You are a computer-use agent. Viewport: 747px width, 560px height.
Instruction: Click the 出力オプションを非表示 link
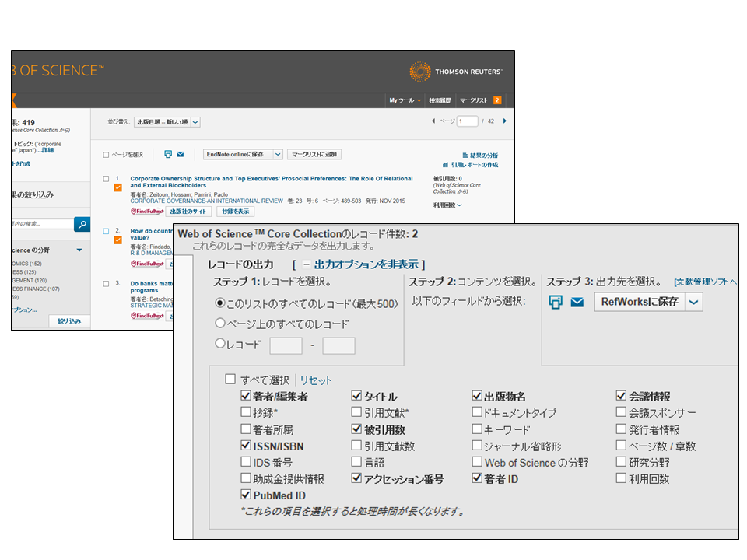pos(366,264)
